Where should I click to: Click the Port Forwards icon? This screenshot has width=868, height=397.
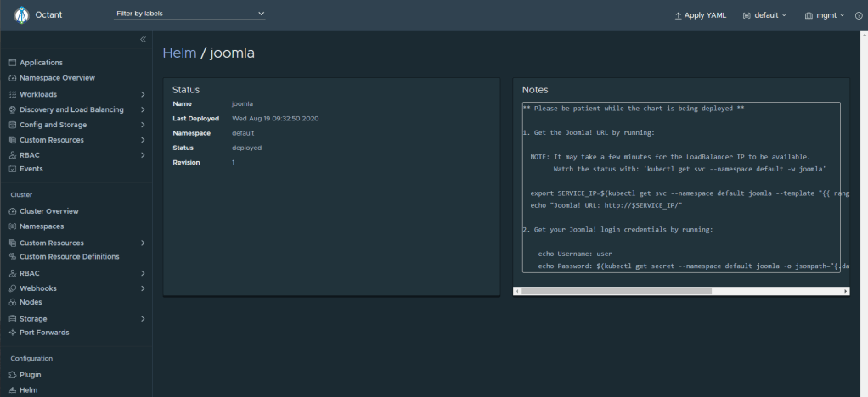12,333
